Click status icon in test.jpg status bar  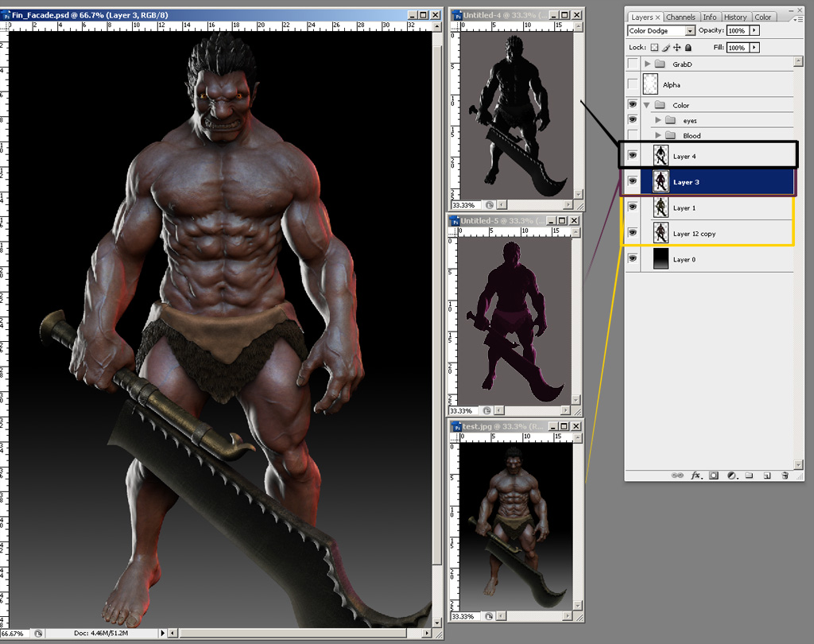pos(489,616)
